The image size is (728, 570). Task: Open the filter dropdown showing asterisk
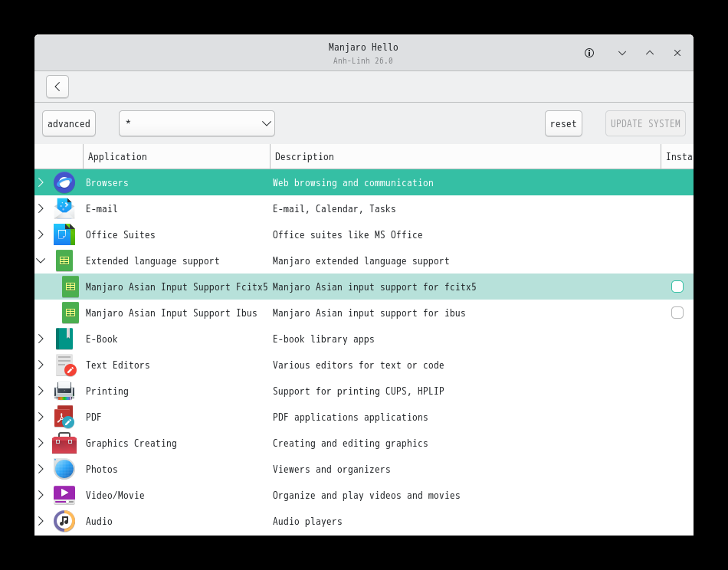(x=197, y=123)
